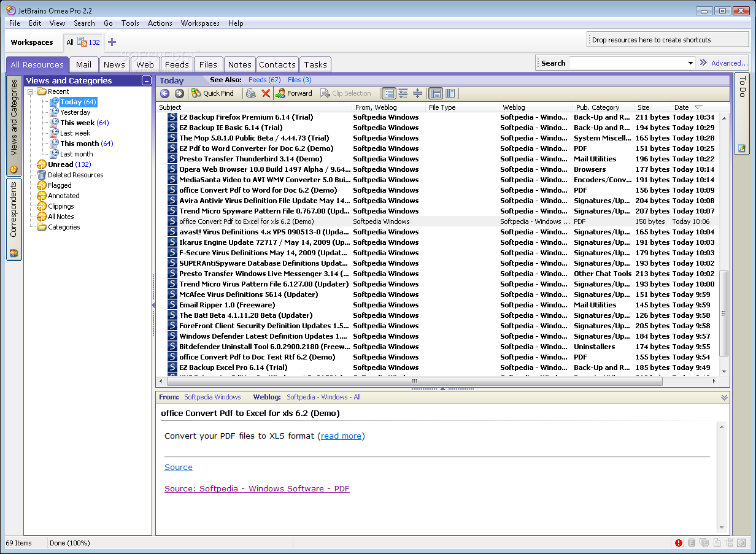Select This month view
Screen dimensions: 756x554
pyautogui.click(x=87, y=144)
